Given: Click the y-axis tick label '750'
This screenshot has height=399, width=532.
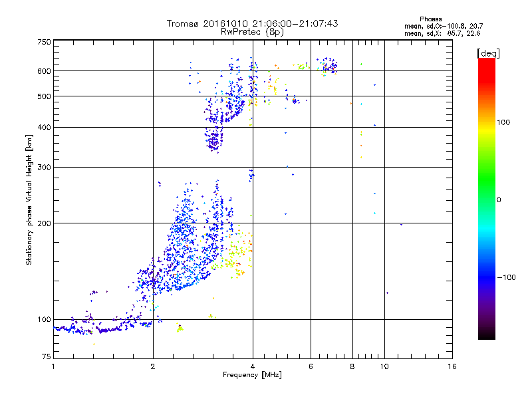Looking at the screenshot, I should (x=45, y=42).
